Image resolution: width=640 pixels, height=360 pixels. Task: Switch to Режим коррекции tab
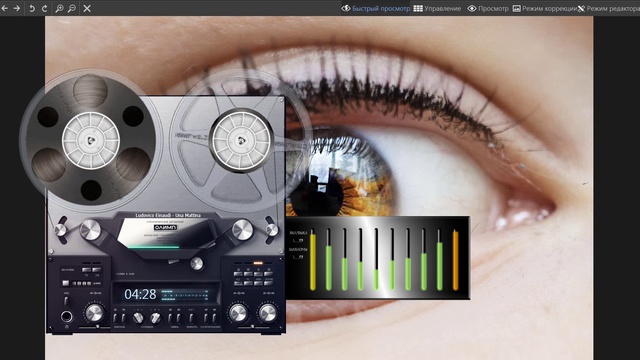click(545, 8)
